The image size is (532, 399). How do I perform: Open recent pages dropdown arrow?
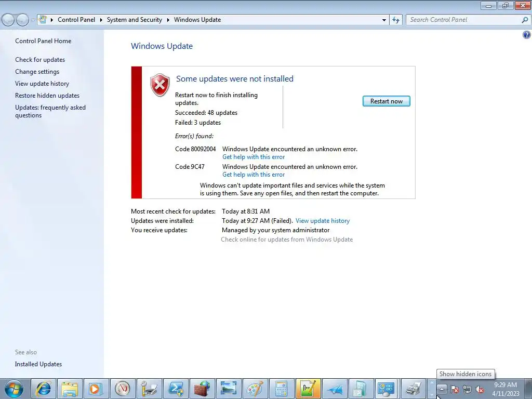pyautogui.click(x=33, y=20)
